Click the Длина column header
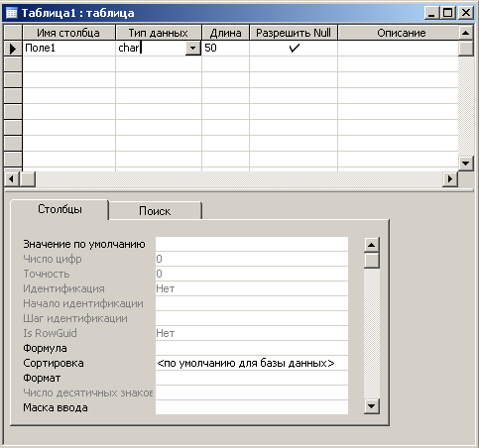This screenshot has height=448, width=479. point(225,33)
